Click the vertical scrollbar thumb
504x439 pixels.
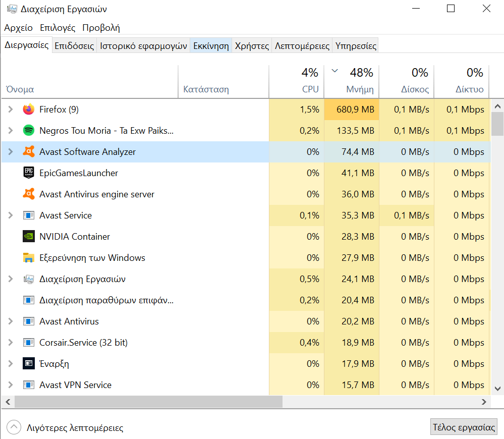click(x=497, y=124)
